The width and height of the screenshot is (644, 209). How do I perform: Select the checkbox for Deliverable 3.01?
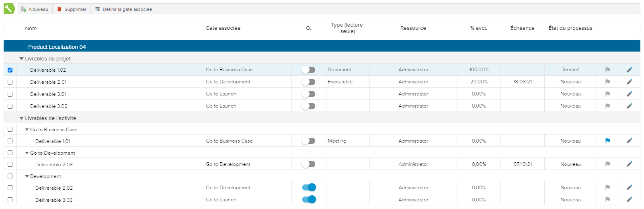coord(10,94)
